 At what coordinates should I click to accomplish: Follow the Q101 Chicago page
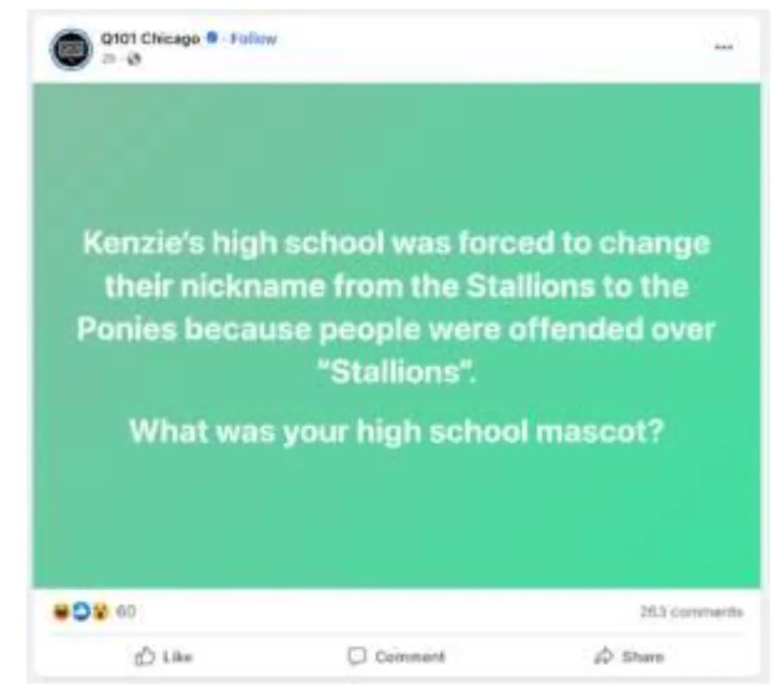coord(253,39)
